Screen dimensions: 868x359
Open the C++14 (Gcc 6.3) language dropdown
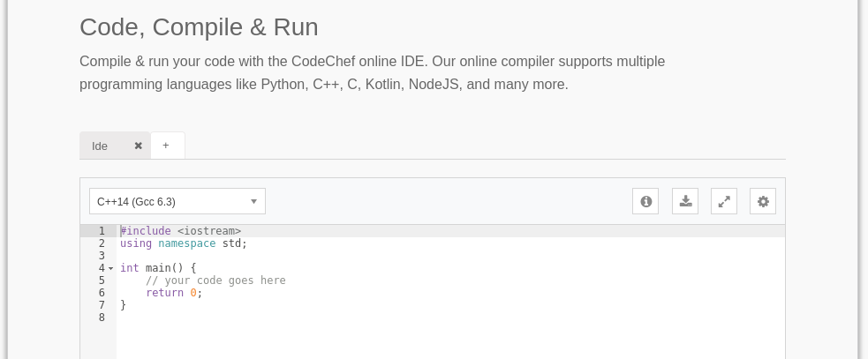[177, 201]
